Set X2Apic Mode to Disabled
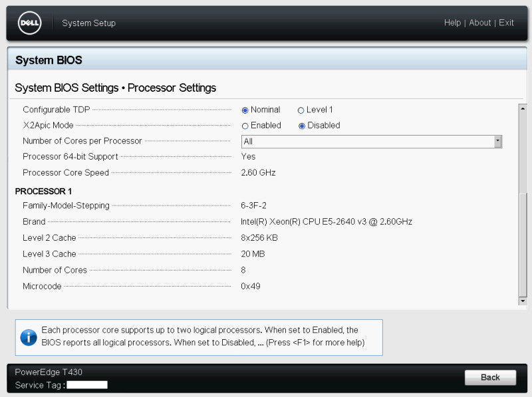This screenshot has width=532, height=397. (302, 126)
